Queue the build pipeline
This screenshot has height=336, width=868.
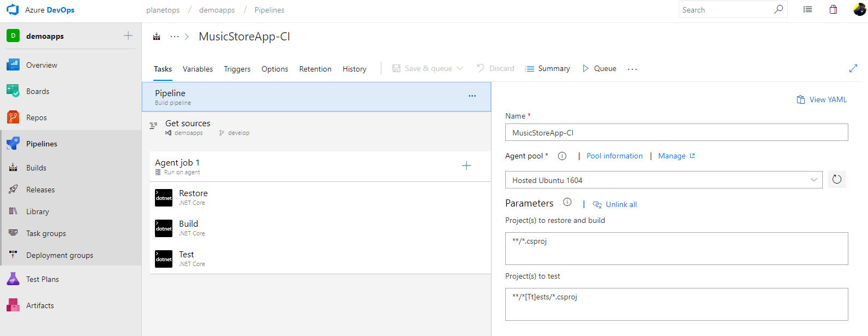[x=600, y=68]
